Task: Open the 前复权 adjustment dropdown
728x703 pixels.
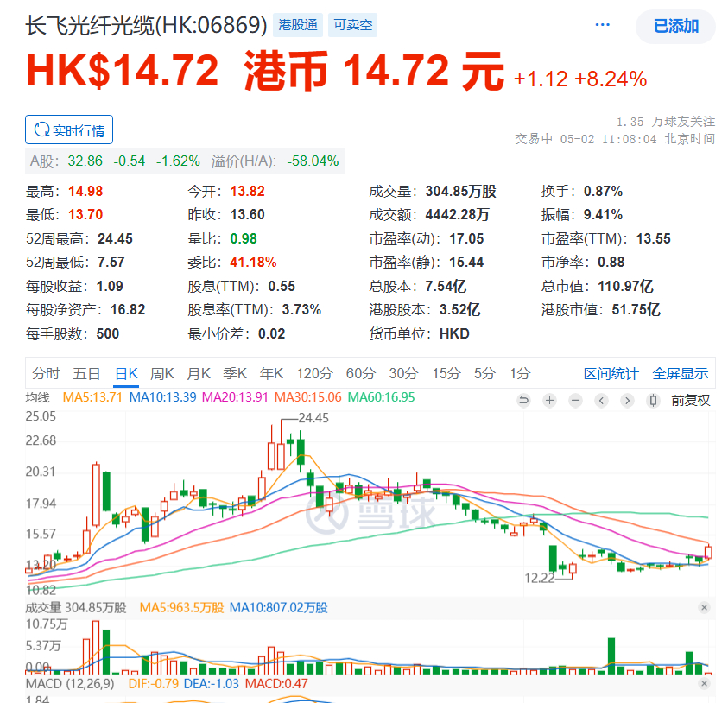Action: click(x=690, y=400)
